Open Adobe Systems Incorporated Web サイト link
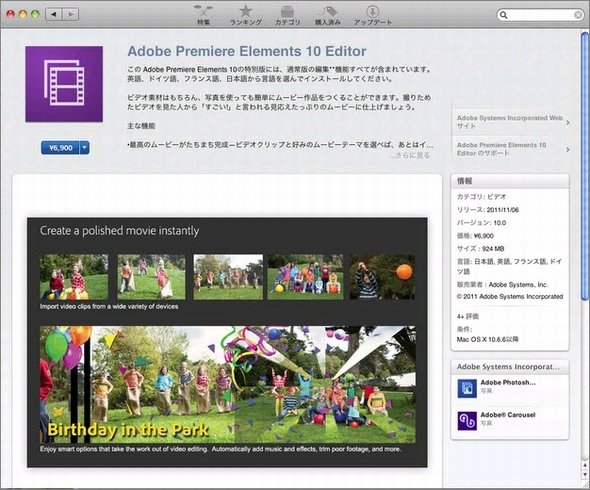The width and height of the screenshot is (590, 490). tap(509, 122)
